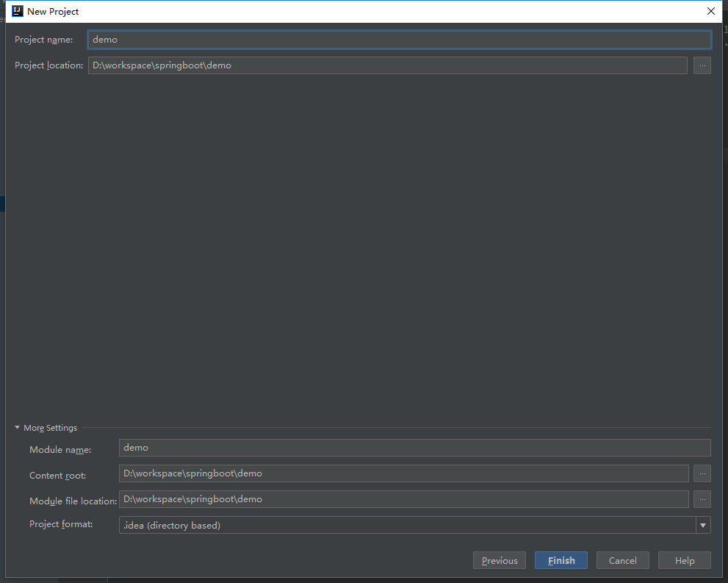Click Finish to create the project
The image size is (728, 583).
[561, 560]
